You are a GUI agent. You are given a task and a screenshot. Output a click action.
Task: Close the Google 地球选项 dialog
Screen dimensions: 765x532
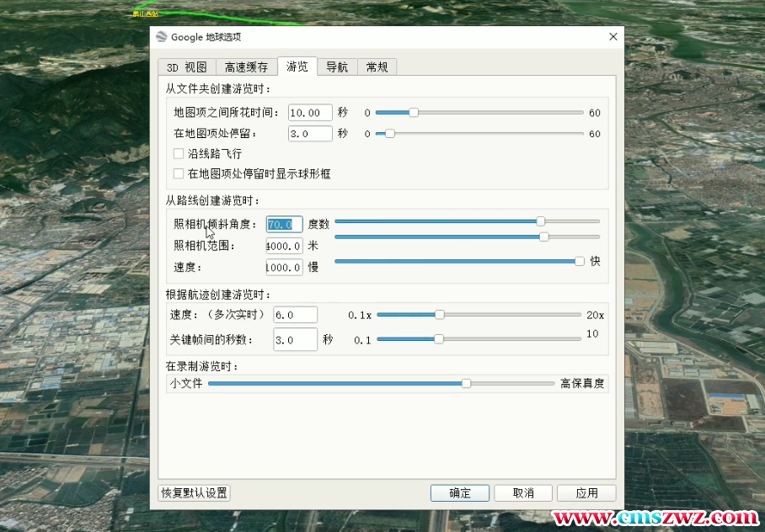coord(613,37)
